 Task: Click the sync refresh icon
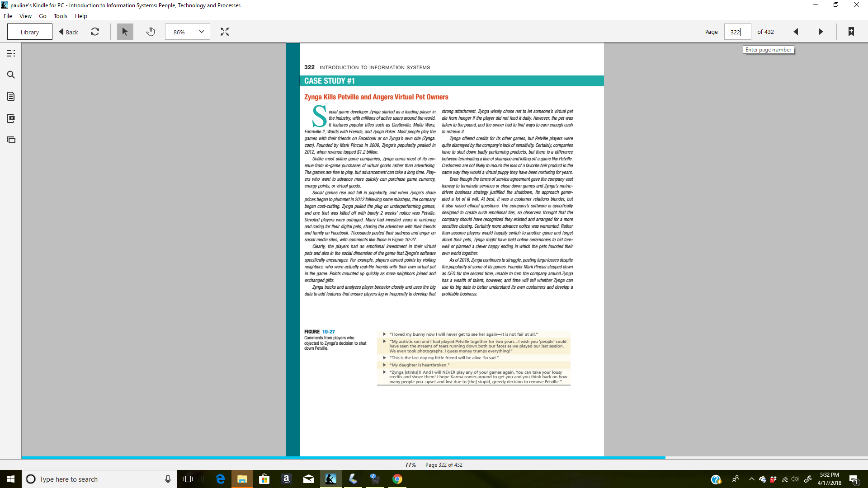point(95,32)
